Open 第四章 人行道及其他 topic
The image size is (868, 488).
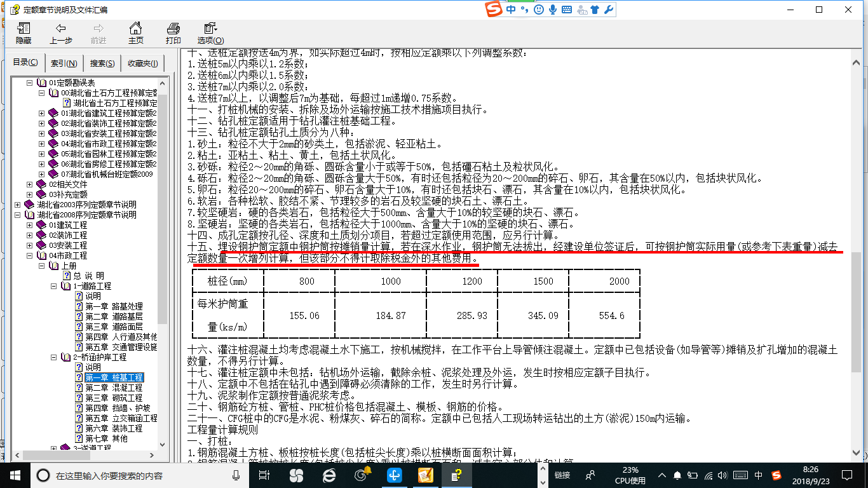pos(121,337)
